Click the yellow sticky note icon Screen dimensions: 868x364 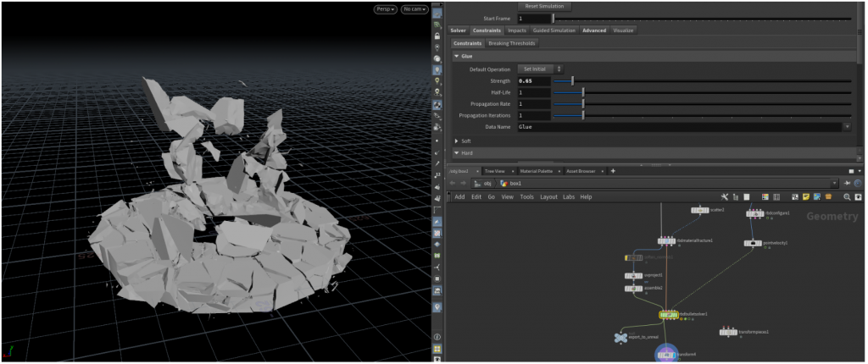(806, 197)
